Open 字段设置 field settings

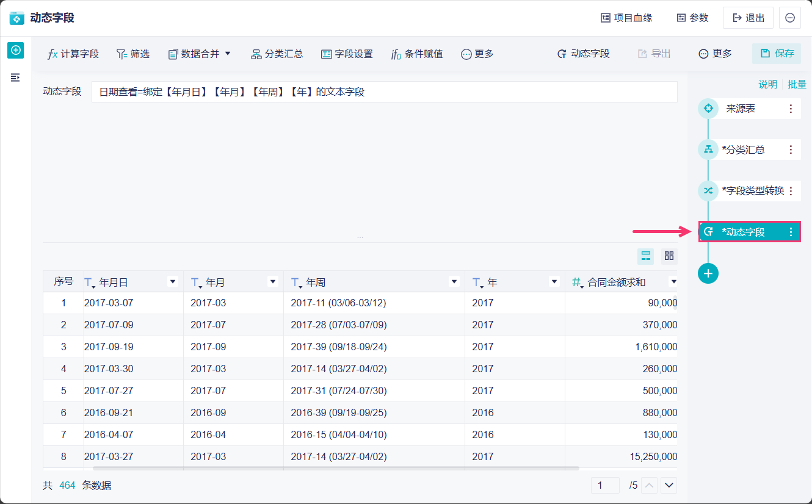pos(347,54)
